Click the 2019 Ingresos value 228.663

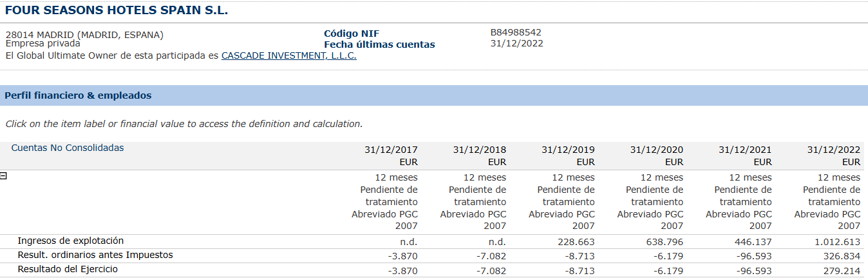point(578,242)
